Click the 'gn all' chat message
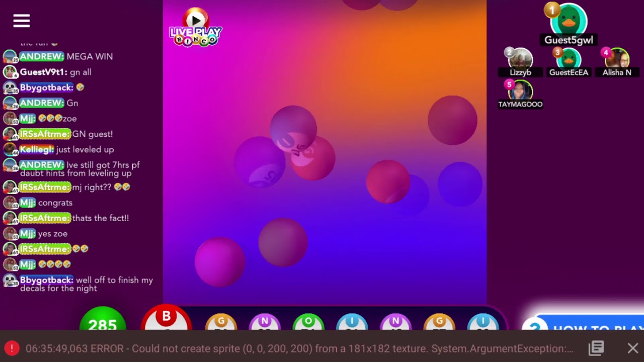The width and height of the screenshot is (644, 362). tap(80, 72)
